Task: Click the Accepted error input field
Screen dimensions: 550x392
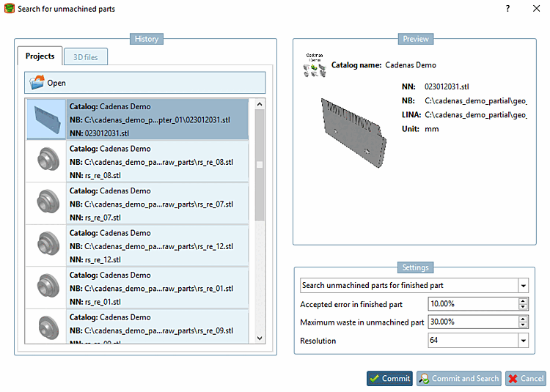Action: tap(472, 303)
